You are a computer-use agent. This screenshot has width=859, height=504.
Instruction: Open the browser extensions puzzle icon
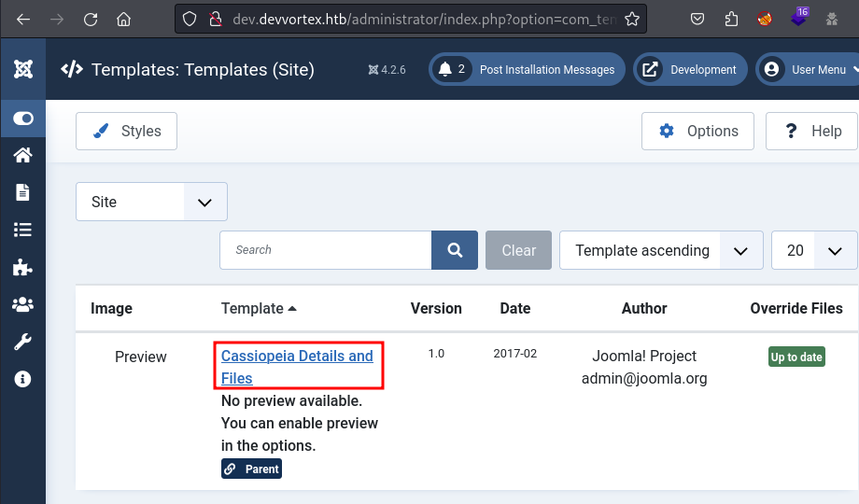click(731, 20)
